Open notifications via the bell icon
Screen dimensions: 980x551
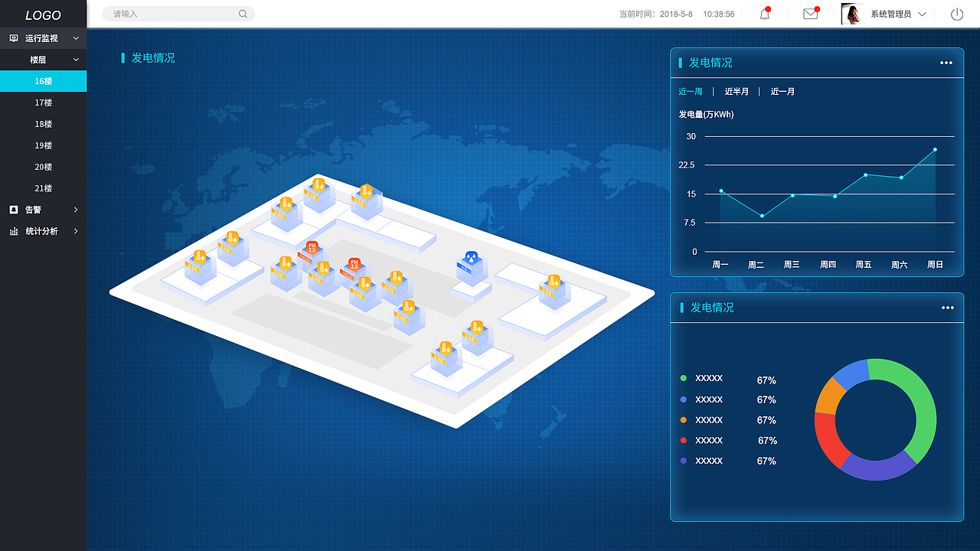coord(764,14)
